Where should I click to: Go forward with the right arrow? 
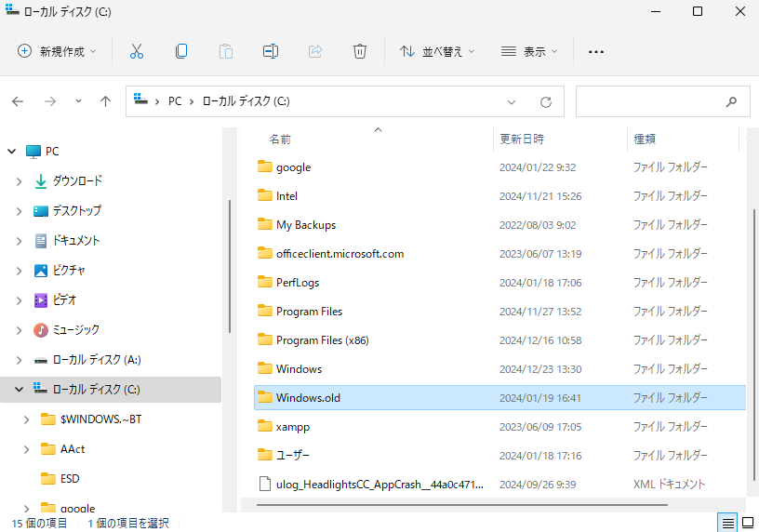(50, 101)
